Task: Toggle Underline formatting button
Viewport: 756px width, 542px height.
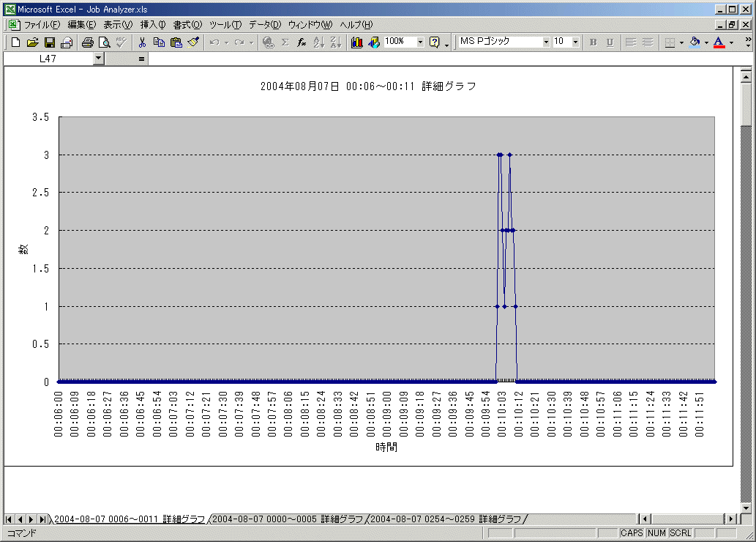Action: point(610,42)
